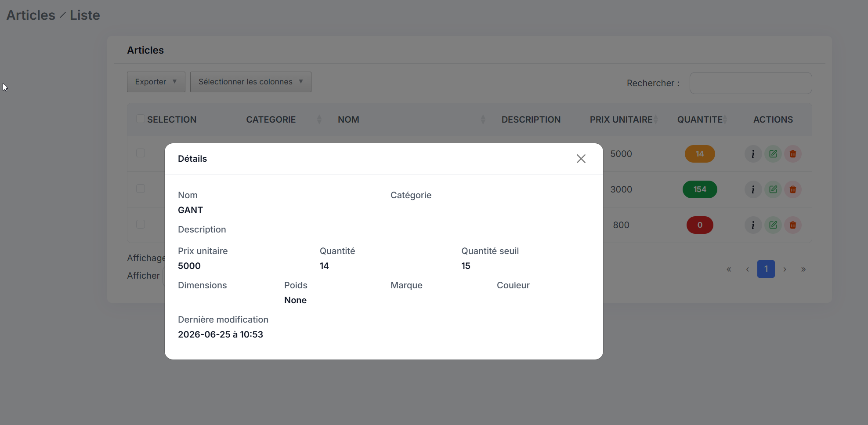Click the orange 14 quantity badge
This screenshot has height=425, width=868.
point(700,154)
